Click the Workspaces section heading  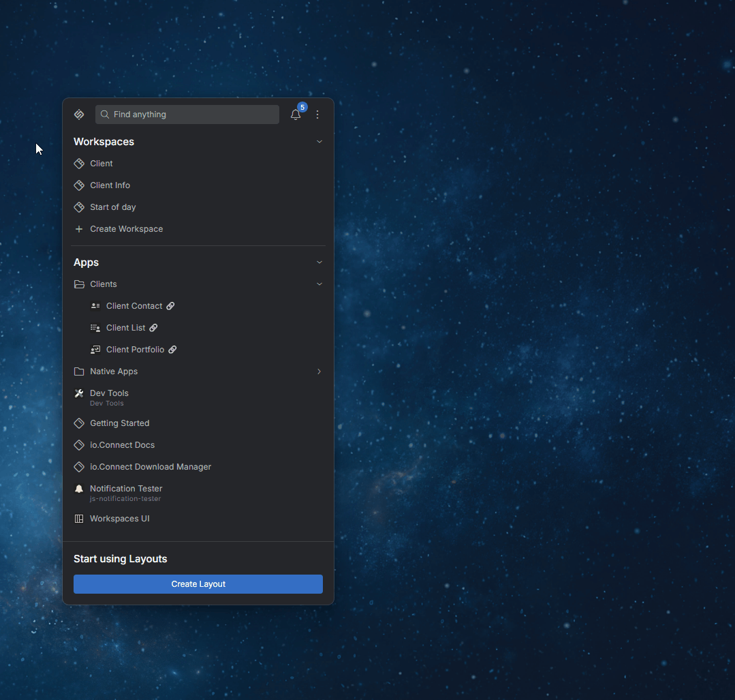104,142
